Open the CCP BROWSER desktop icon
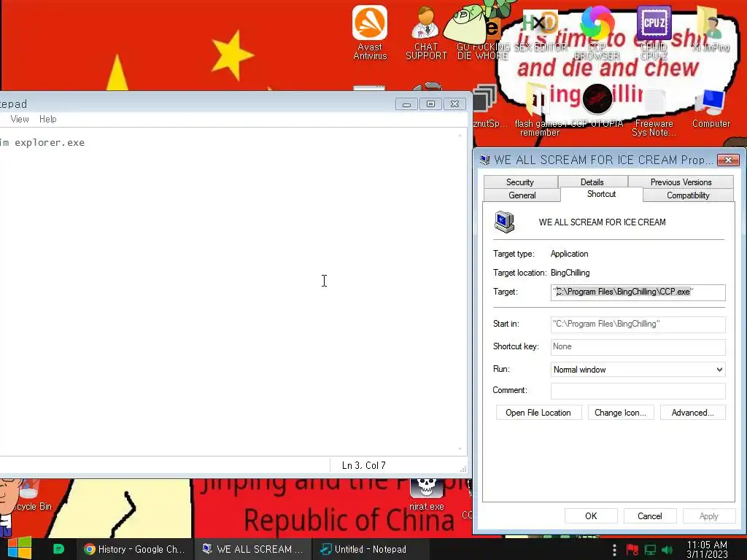747x560 pixels. click(597, 34)
